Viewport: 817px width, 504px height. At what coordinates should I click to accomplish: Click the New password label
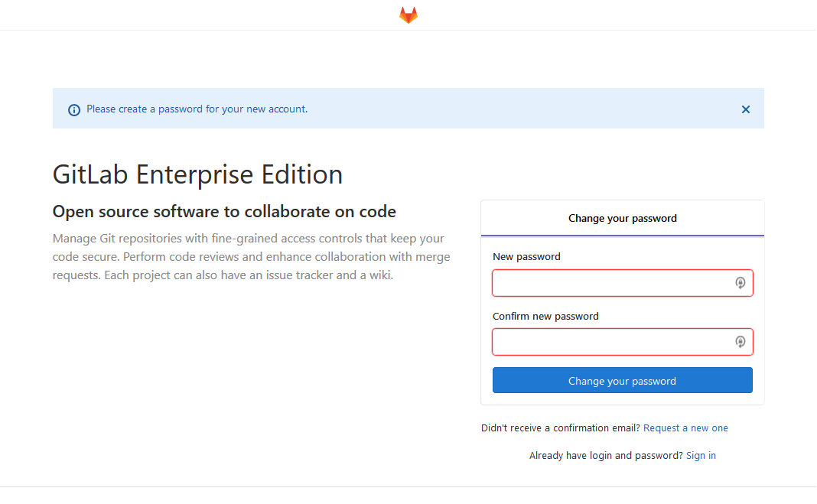click(526, 257)
